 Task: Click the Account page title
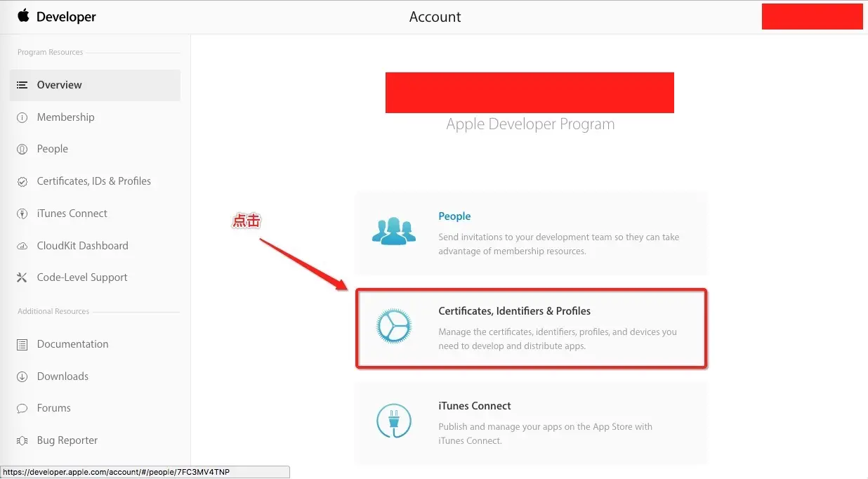[435, 17]
